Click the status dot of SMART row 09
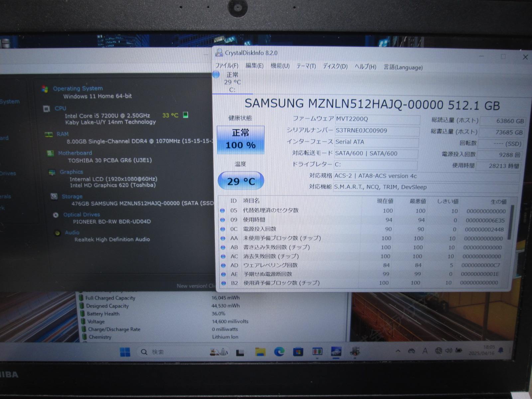 [x=222, y=220]
